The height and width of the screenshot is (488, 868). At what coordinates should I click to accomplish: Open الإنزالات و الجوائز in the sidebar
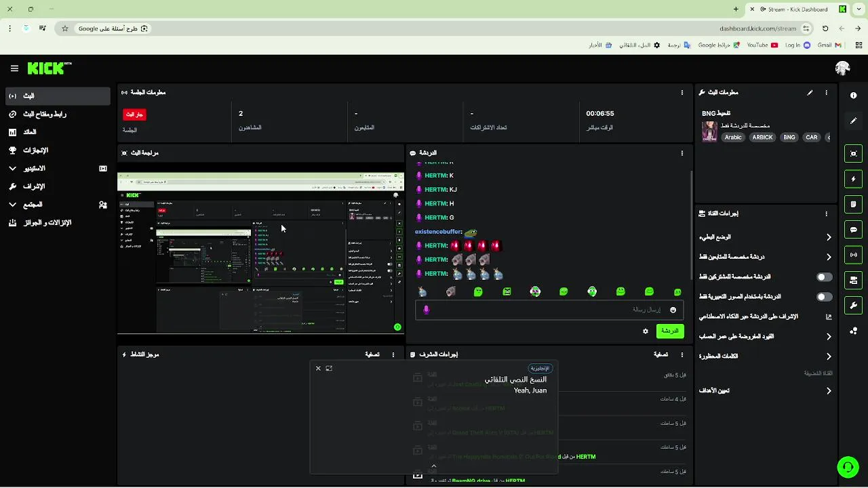pos(58,222)
